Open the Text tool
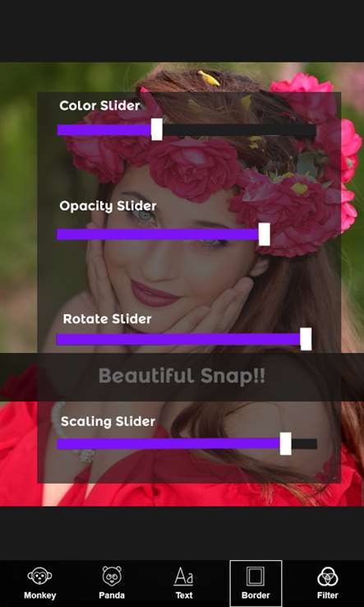364x607 pixels. click(x=184, y=583)
